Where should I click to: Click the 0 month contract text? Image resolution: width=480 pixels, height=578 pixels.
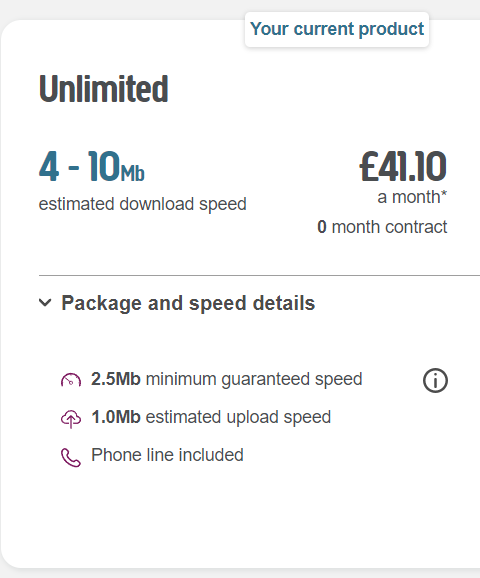(x=382, y=227)
